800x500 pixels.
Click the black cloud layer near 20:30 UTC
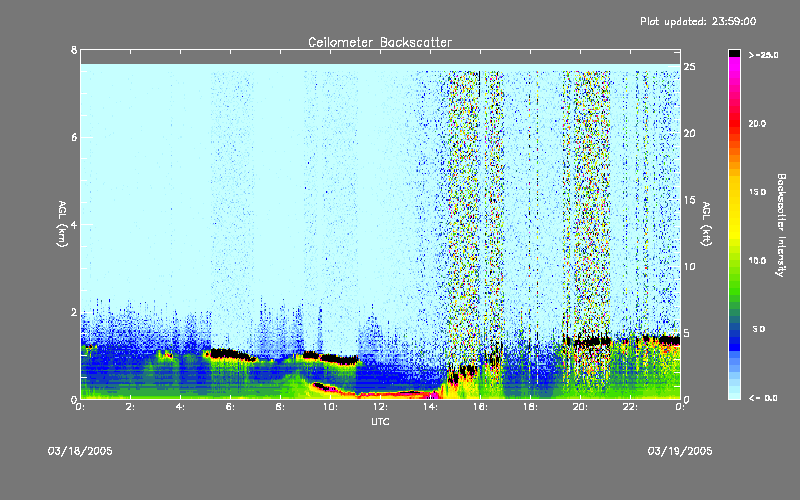(592, 342)
